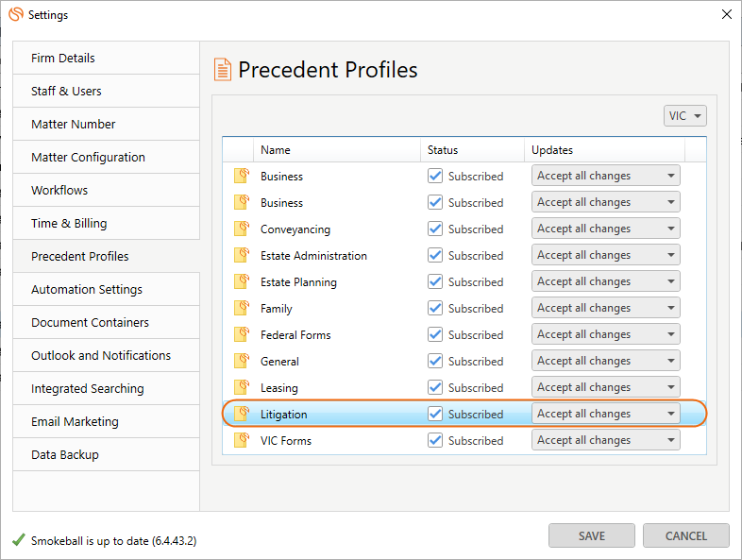Select Integrated Searching in sidebar
742x560 pixels.
106,389
